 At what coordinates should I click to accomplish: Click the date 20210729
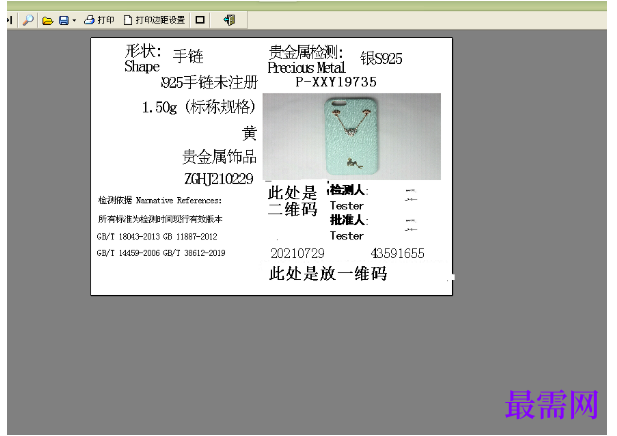(297, 253)
